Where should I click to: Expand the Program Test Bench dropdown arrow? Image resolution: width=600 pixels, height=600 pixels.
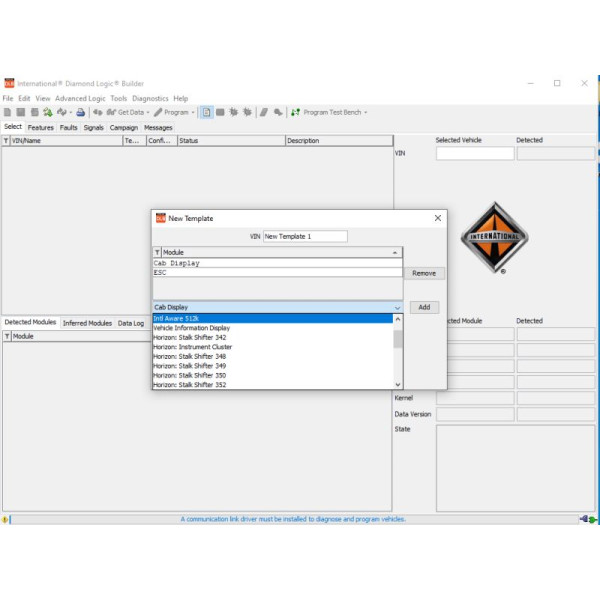click(365, 113)
